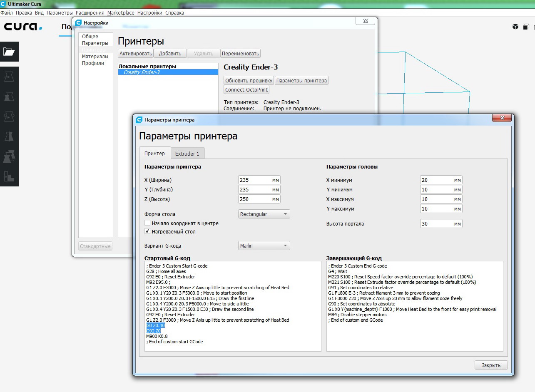The image size is (535, 392).
Task: Click 'G90 ; Set coordinates to absolute' line
Action: tap(362, 304)
